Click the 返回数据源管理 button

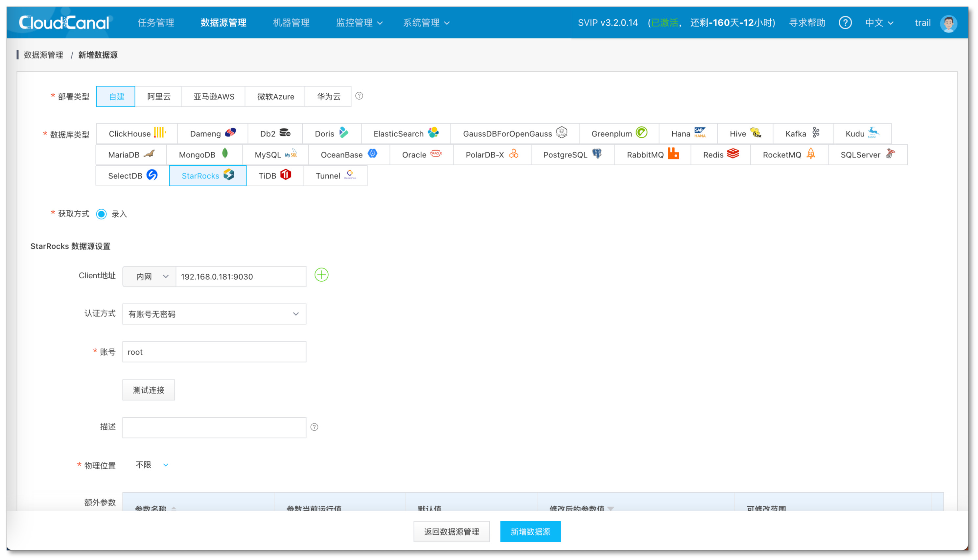click(x=451, y=531)
